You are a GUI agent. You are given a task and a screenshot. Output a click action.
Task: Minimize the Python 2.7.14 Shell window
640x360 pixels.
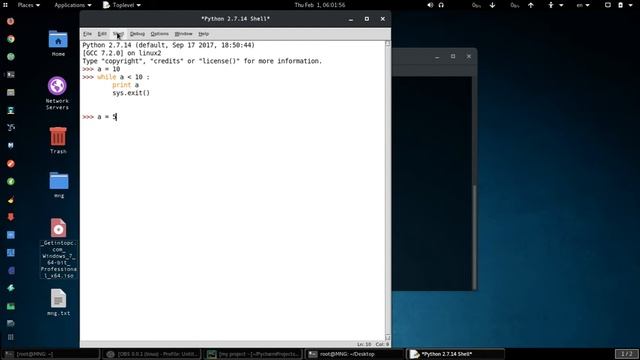(351, 19)
